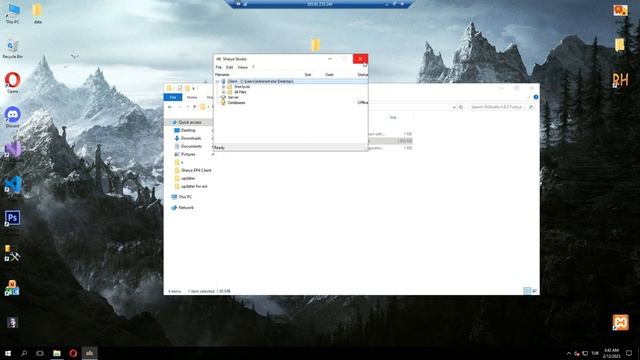Switch Explorer to large icons view

tap(534, 291)
